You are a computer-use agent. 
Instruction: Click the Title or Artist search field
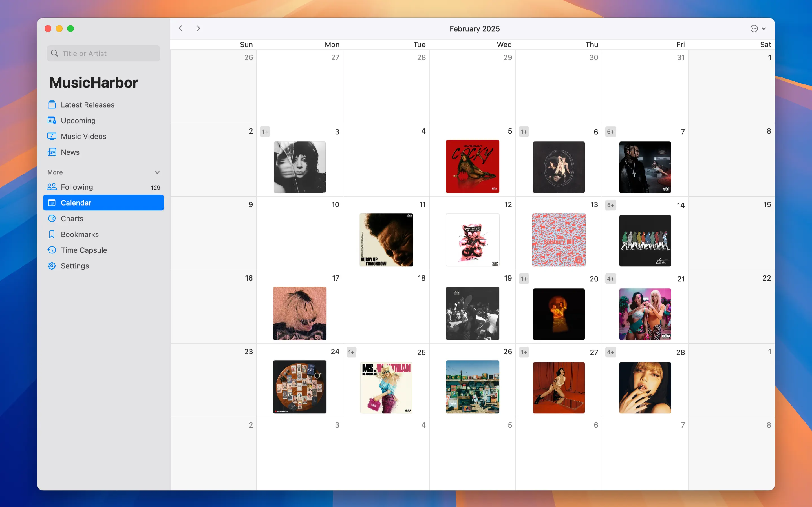(x=103, y=54)
